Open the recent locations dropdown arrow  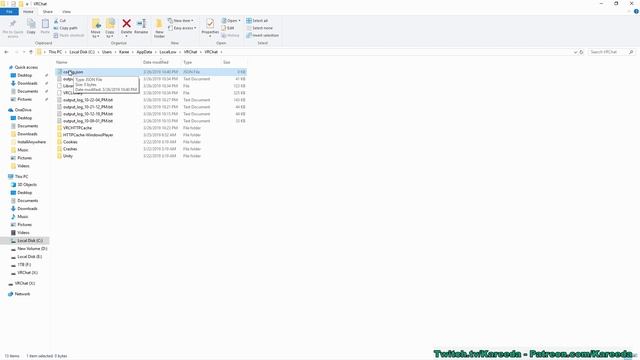click(24, 52)
